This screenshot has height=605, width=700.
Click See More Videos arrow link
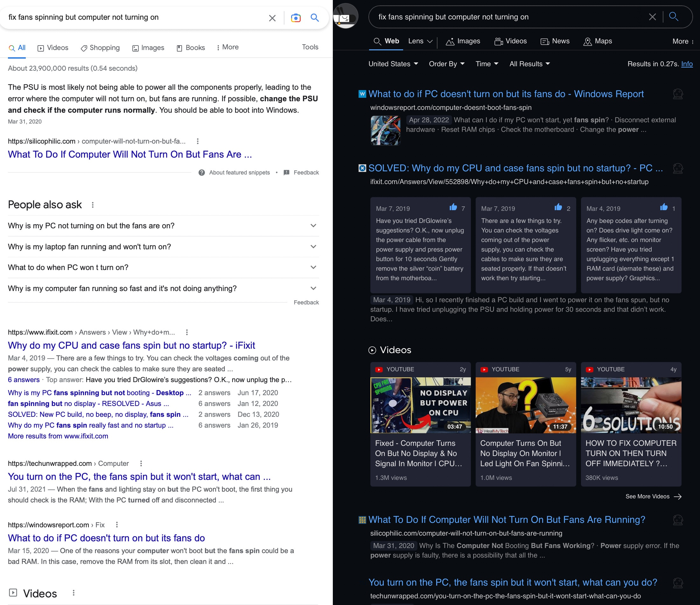click(653, 496)
